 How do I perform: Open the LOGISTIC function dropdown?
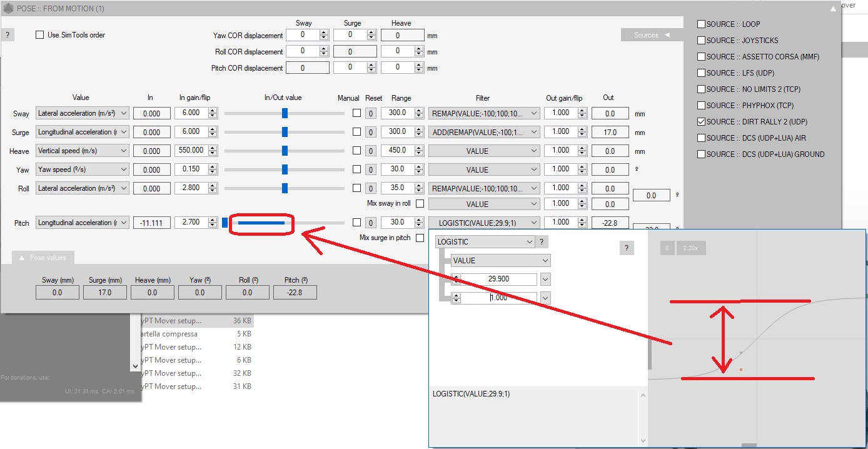485,242
